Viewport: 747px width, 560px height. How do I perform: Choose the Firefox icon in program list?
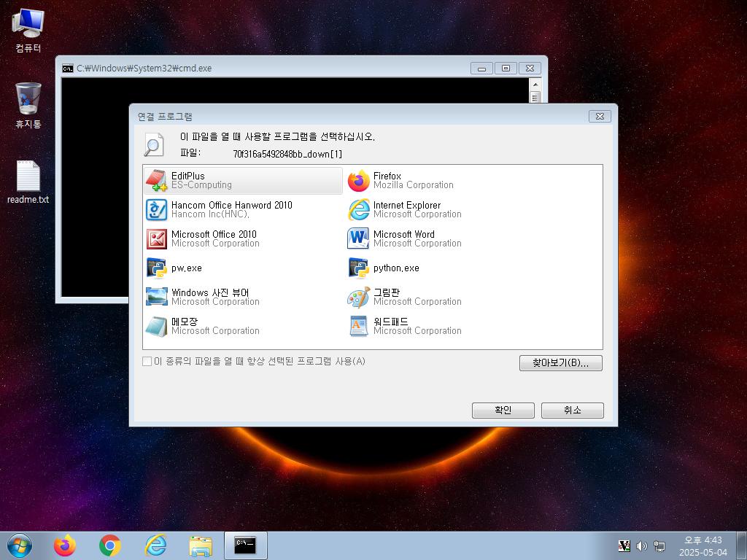pyautogui.click(x=358, y=181)
